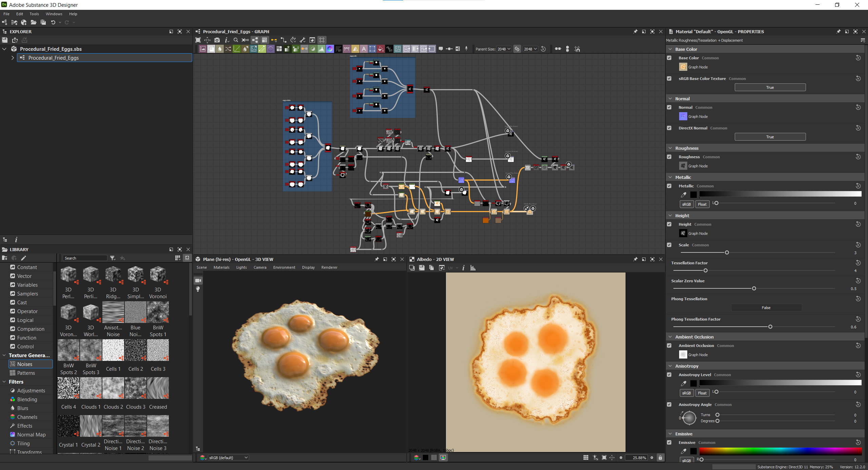Uncheck the Base Color checkbox

[x=669, y=58]
